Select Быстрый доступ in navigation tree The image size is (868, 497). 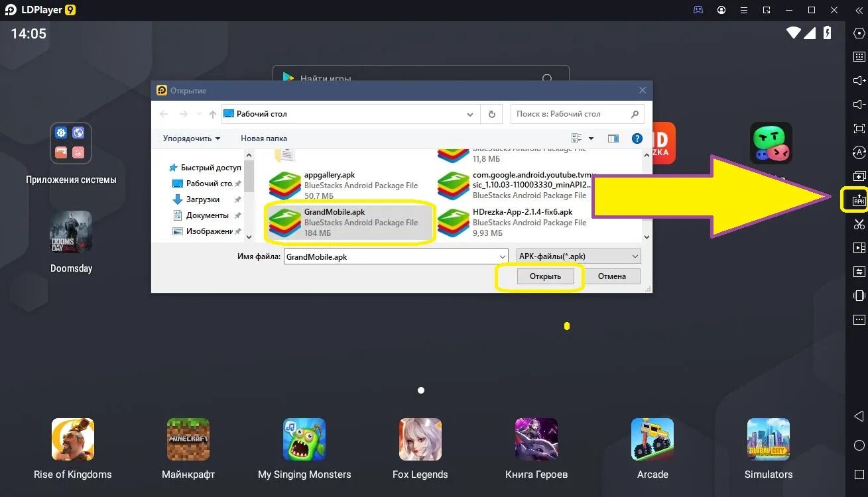pyautogui.click(x=205, y=168)
